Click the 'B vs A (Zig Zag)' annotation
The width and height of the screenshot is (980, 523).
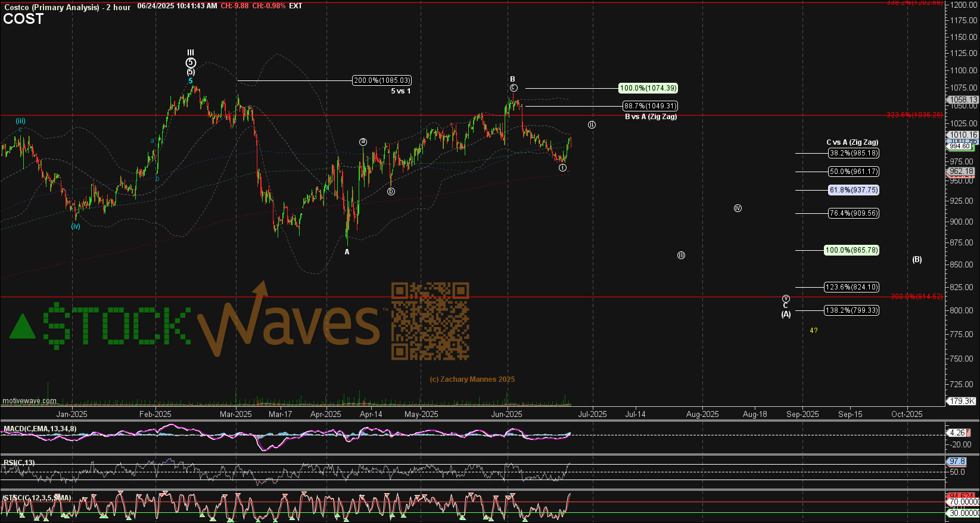(x=651, y=117)
